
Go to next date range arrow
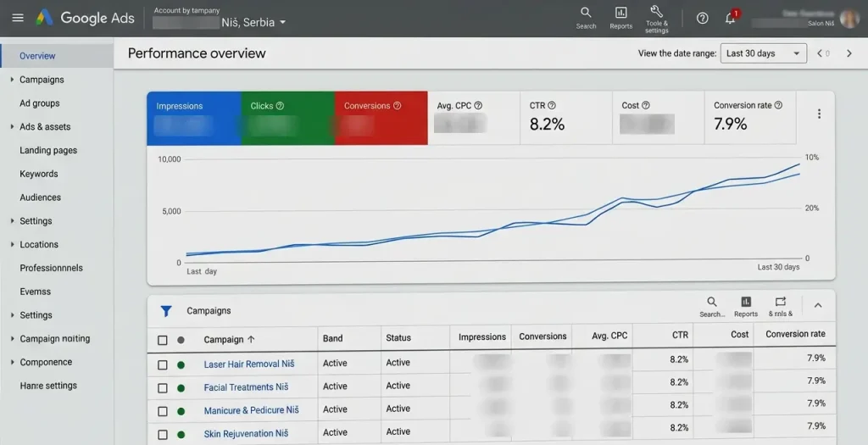(x=849, y=53)
